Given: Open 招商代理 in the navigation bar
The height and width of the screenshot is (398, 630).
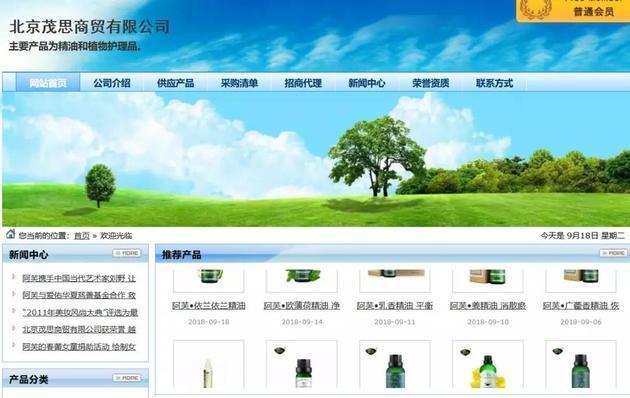Looking at the screenshot, I should tap(303, 83).
